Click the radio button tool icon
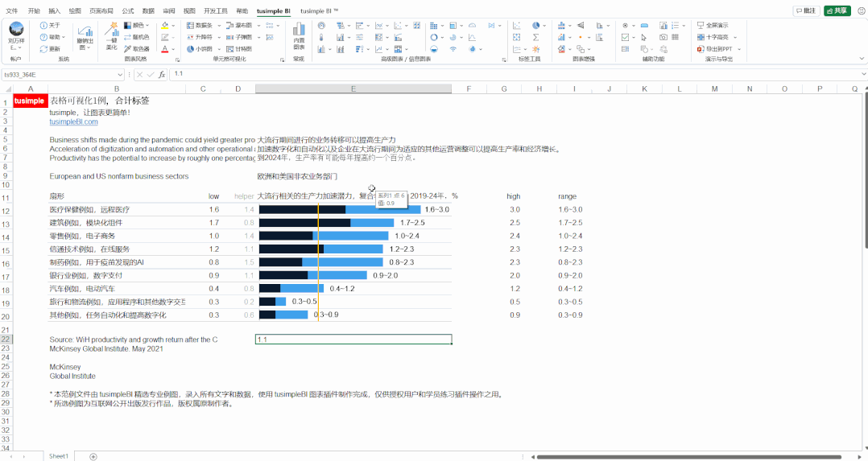The width and height of the screenshot is (868, 461). tap(625, 26)
